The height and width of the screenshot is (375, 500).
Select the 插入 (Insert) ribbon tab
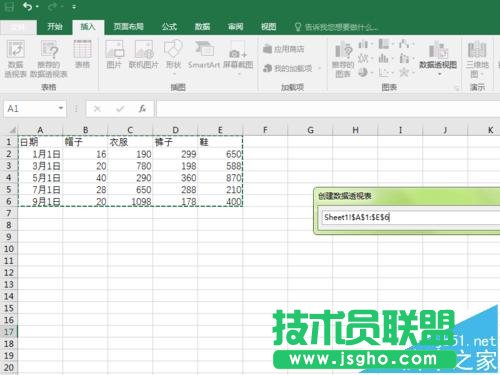[x=88, y=27]
